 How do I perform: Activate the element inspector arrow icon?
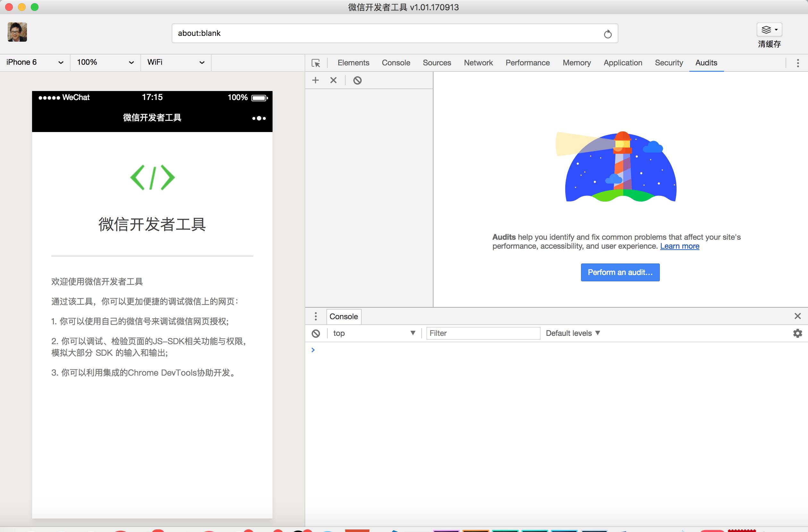[316, 63]
